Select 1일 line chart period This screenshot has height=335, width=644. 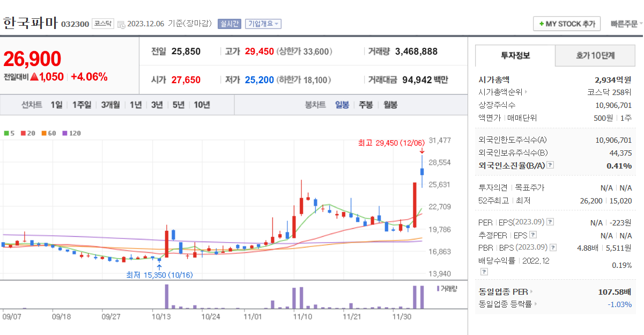(56, 105)
